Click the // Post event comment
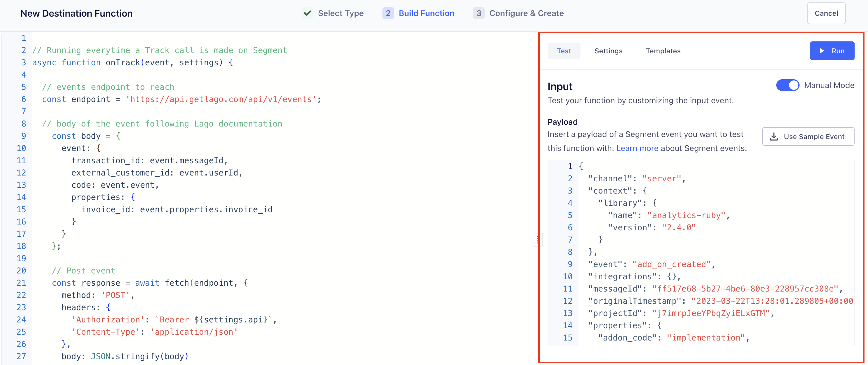 pyautogui.click(x=83, y=271)
